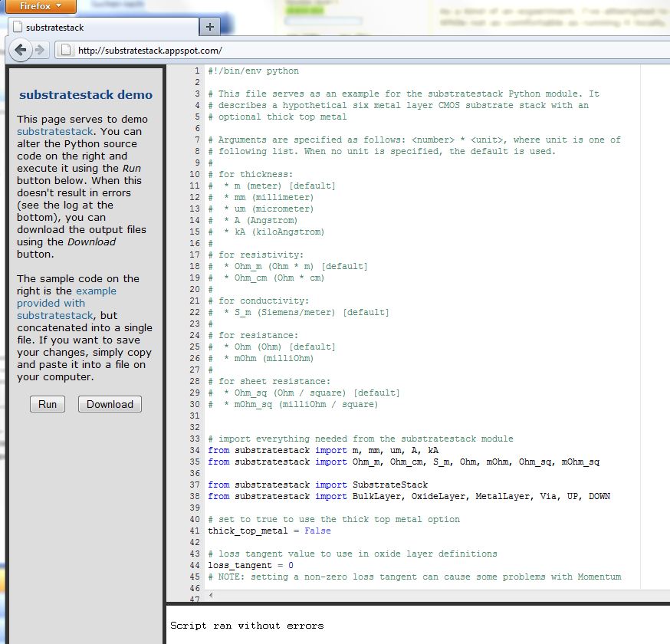Run the Python script

pos(48,404)
